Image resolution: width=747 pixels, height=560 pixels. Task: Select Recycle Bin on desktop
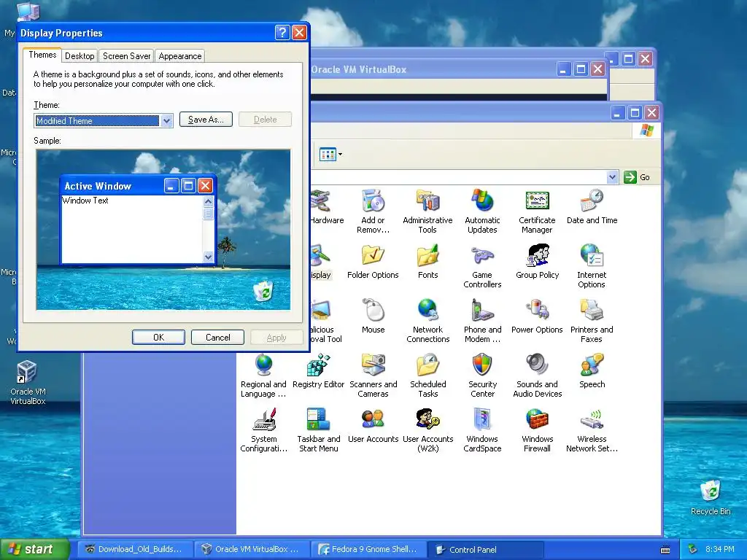point(711,497)
